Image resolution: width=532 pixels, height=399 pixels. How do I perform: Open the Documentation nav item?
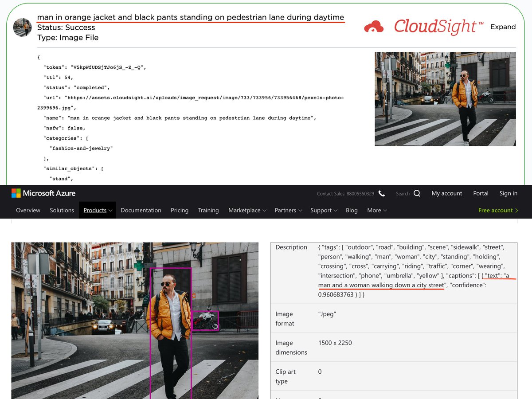(141, 210)
